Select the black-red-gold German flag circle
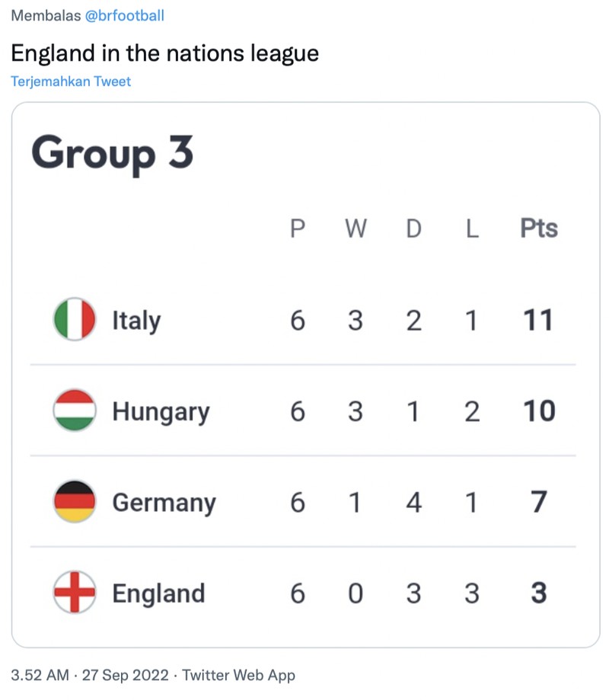The height and width of the screenshot is (700, 609). (74, 502)
